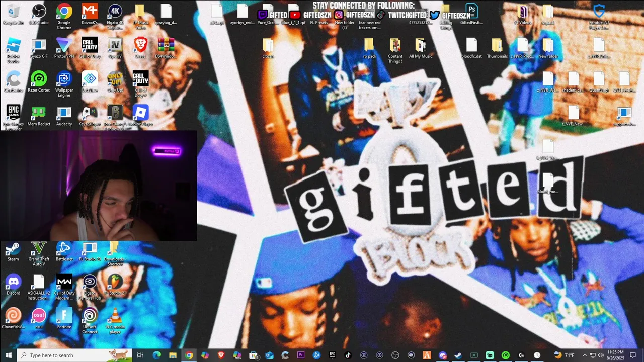
Task: Open File Explorer from the taskbar
Action: point(173,355)
